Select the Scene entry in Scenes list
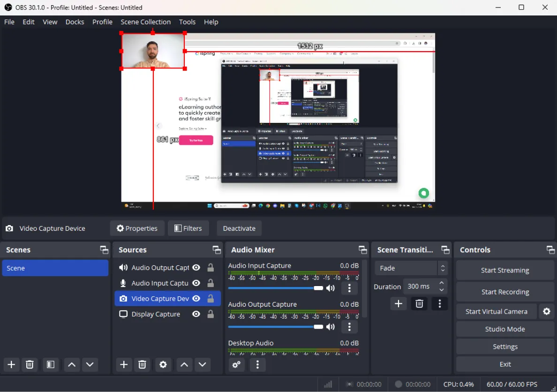Viewport: 557px width, 392px height. pyautogui.click(x=55, y=268)
